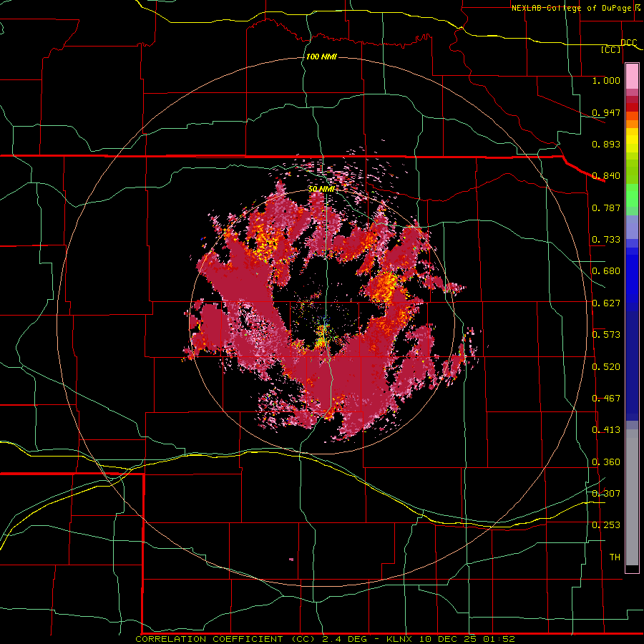Select the 0.680 legend value
The width and height of the screenshot is (644, 644).
click(x=606, y=271)
